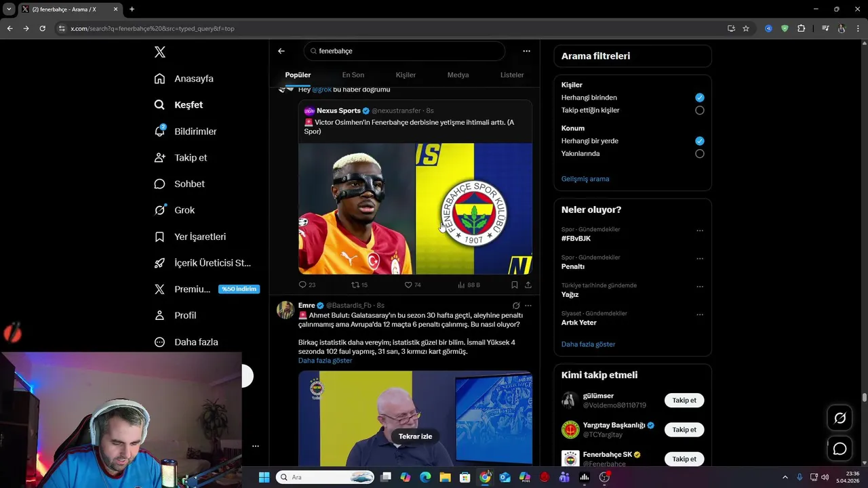This screenshot has width=868, height=488.
Task: Open Grok from sidebar
Action: (x=174, y=210)
